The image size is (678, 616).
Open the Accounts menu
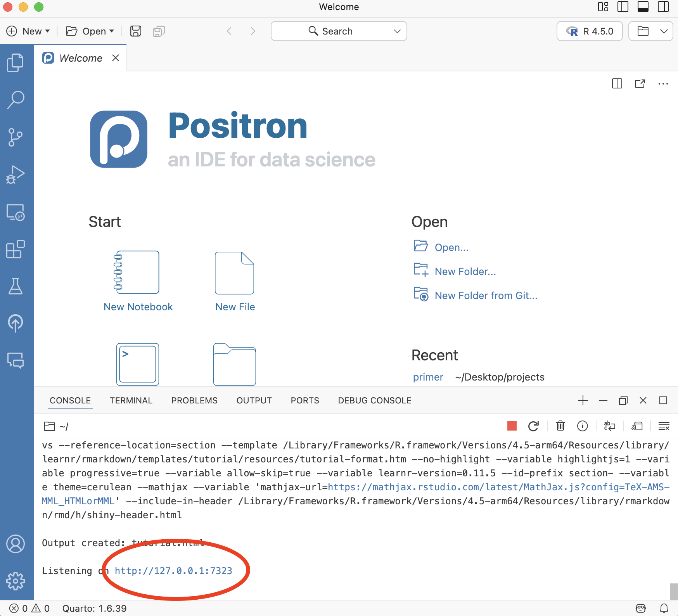pyautogui.click(x=16, y=544)
